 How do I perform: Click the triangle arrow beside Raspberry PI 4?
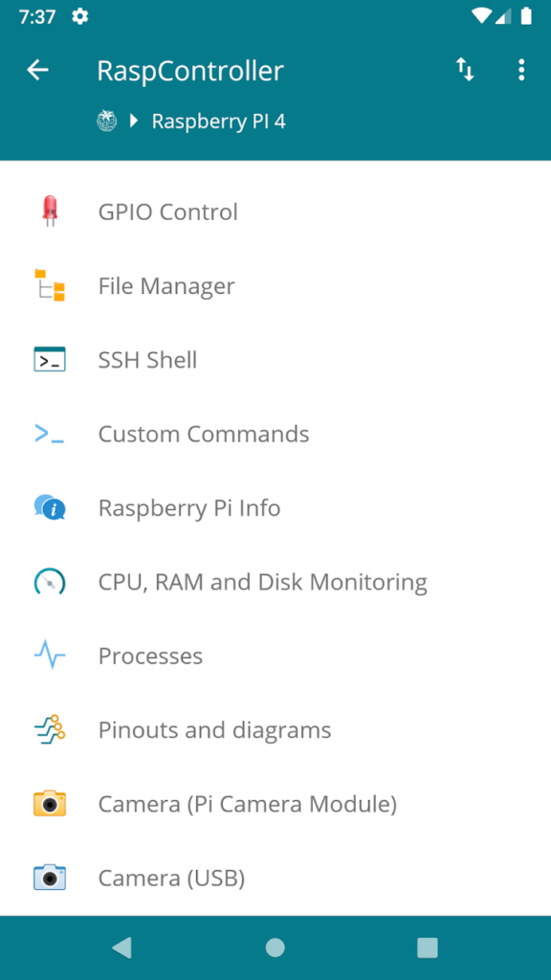[133, 121]
